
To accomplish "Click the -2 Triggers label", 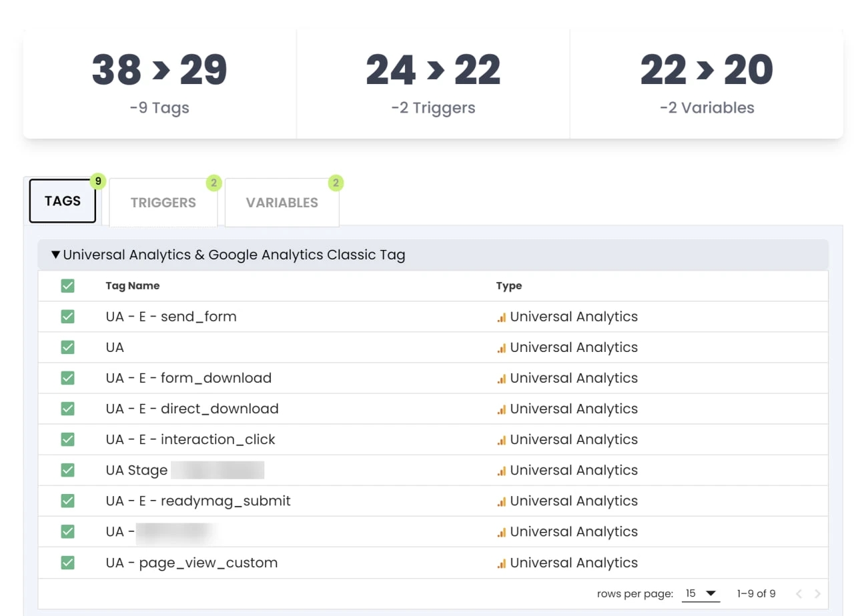I will [433, 108].
